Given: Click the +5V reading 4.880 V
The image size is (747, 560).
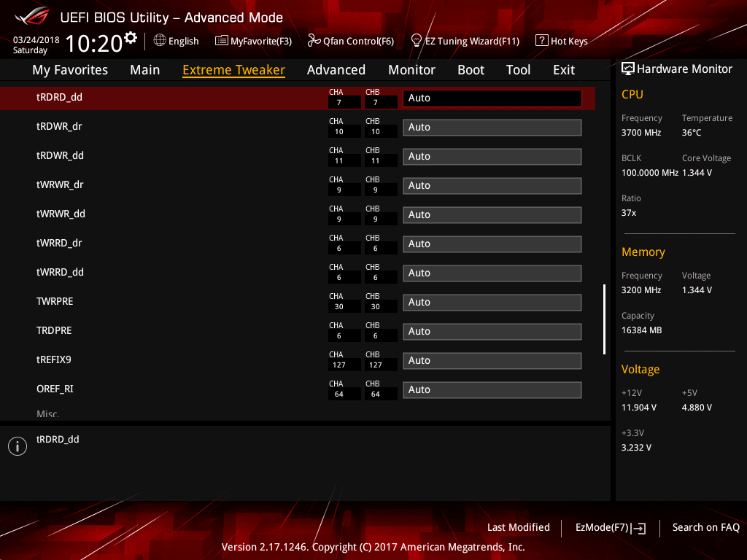Looking at the screenshot, I should click(697, 408).
